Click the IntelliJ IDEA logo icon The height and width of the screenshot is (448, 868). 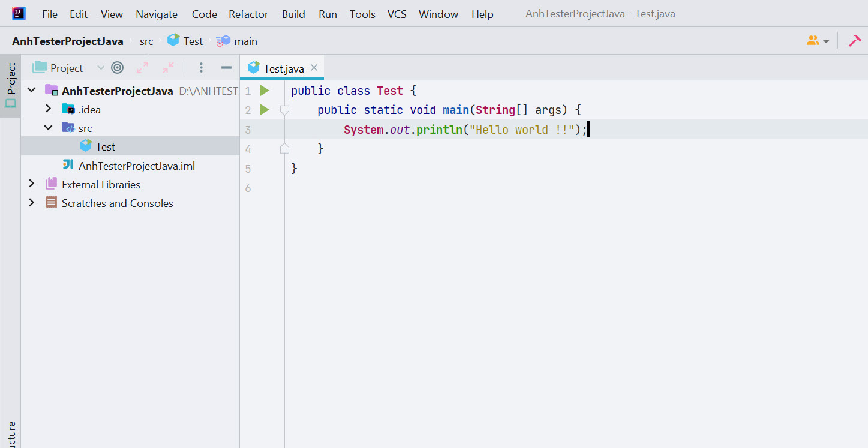19,13
